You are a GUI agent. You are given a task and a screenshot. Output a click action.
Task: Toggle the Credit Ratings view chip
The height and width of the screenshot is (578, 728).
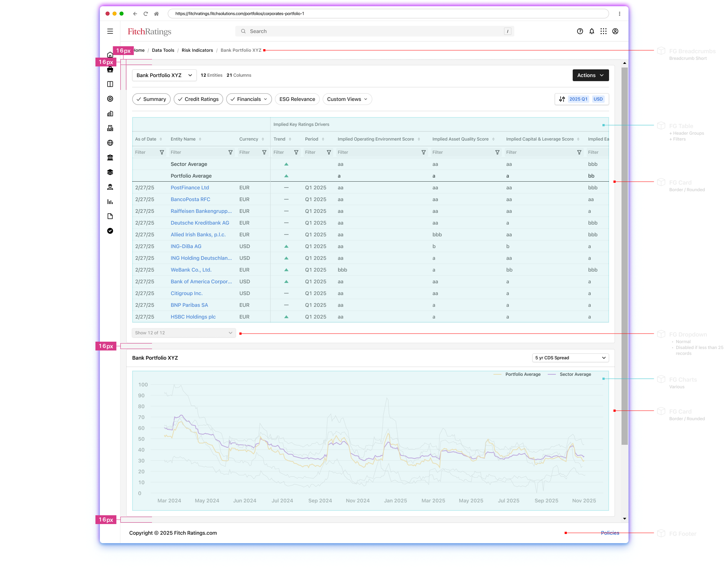(x=198, y=99)
